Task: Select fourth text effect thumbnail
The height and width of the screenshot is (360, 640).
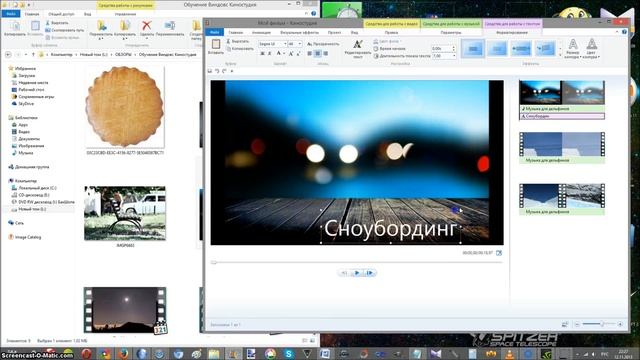Action: (545, 49)
